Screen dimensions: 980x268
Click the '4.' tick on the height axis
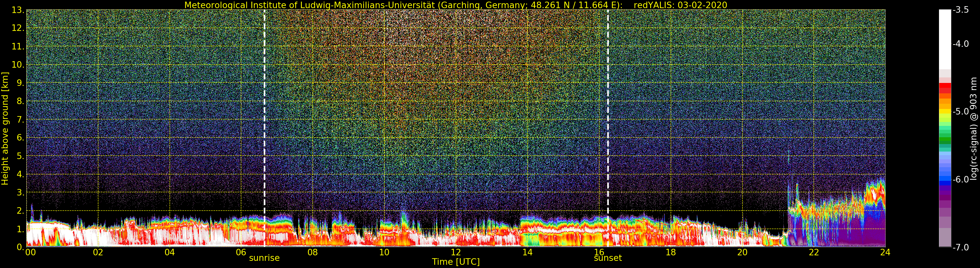tap(20, 174)
